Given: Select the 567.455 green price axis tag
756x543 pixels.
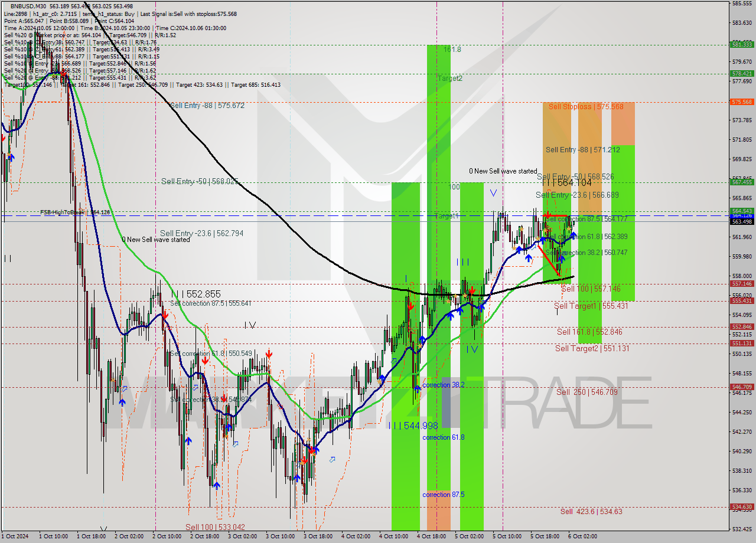Looking at the screenshot, I should [x=742, y=182].
